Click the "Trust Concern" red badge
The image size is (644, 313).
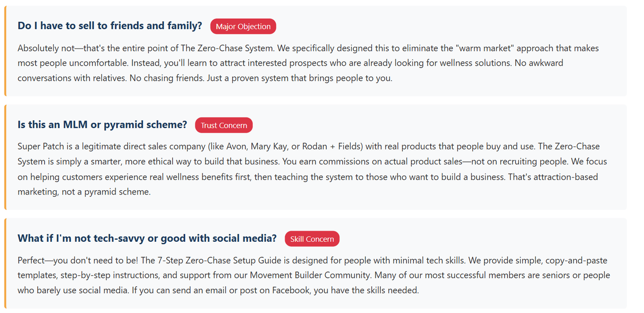click(224, 125)
